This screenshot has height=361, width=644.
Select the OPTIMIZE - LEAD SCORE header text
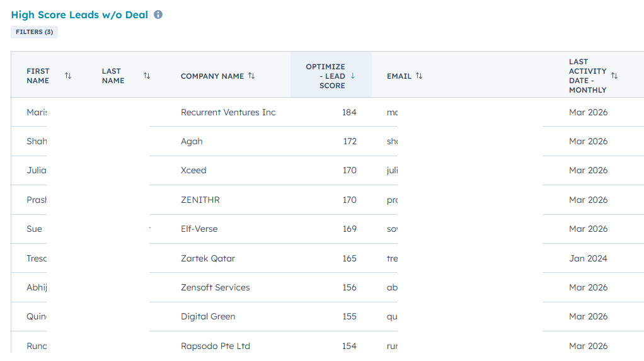point(325,76)
